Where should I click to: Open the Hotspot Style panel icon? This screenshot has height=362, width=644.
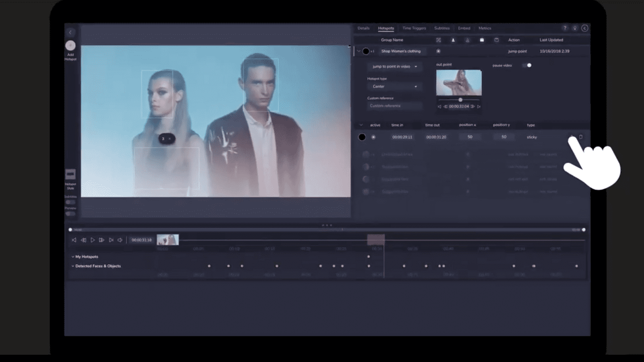[x=70, y=174]
